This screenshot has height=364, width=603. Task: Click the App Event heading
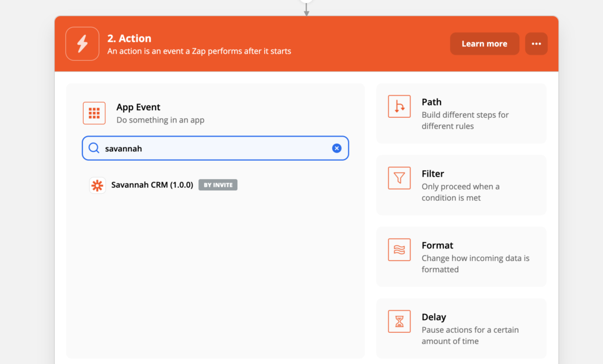point(138,107)
